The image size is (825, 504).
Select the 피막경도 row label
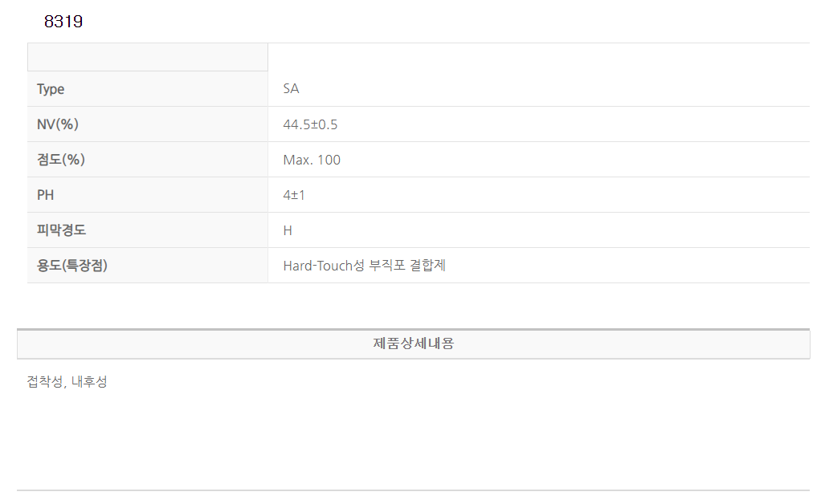click(61, 230)
